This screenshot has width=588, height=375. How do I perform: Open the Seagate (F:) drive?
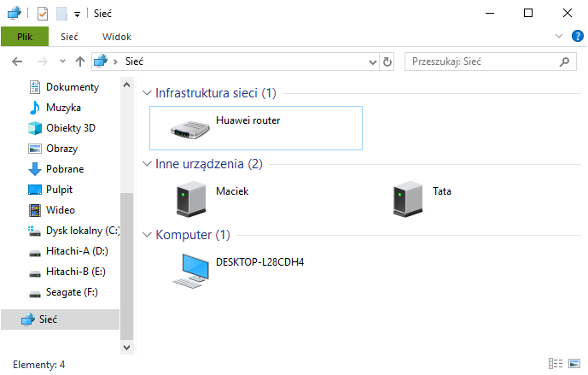64,292
